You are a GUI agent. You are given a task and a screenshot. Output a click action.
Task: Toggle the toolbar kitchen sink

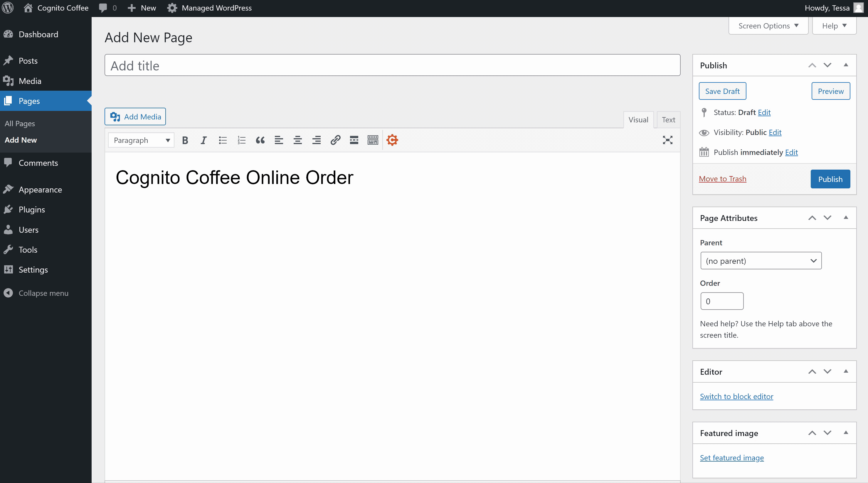pos(373,140)
